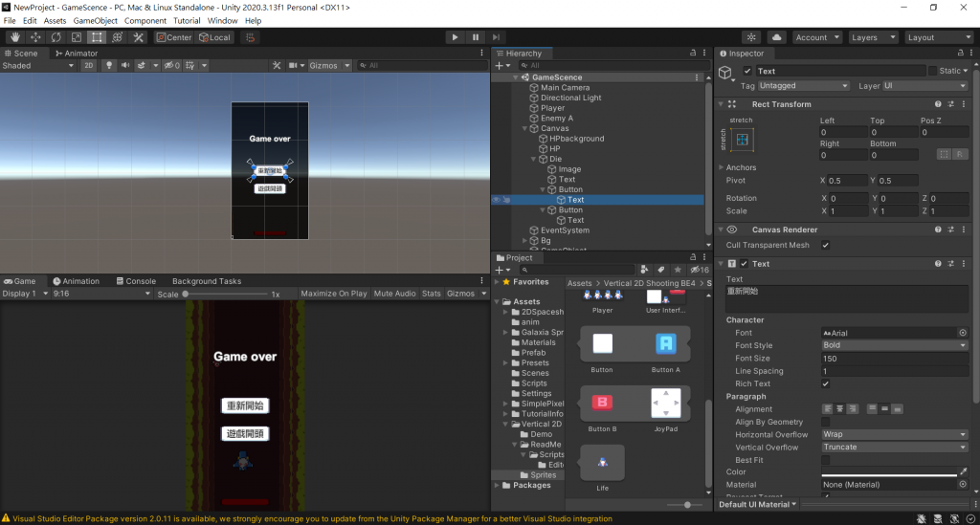
Task: Click Maximize On Play button
Action: click(x=334, y=294)
